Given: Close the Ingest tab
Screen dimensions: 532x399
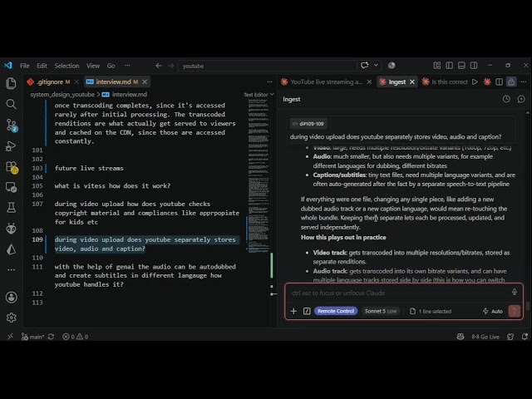Looking at the screenshot, I should pyautogui.click(x=412, y=81).
